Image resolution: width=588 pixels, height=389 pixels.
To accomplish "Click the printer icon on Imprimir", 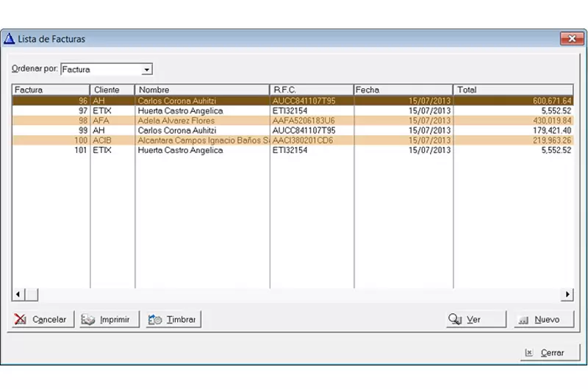I will [x=89, y=320].
